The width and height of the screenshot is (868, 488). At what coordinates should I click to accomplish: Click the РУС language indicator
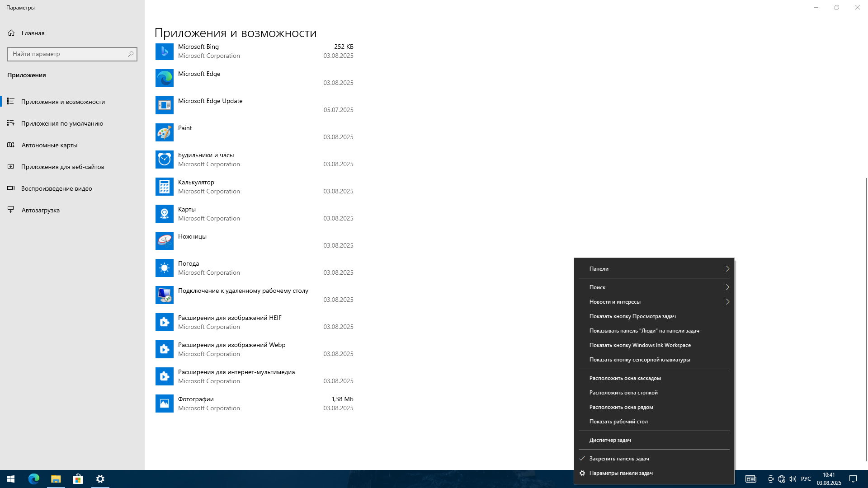(x=806, y=479)
